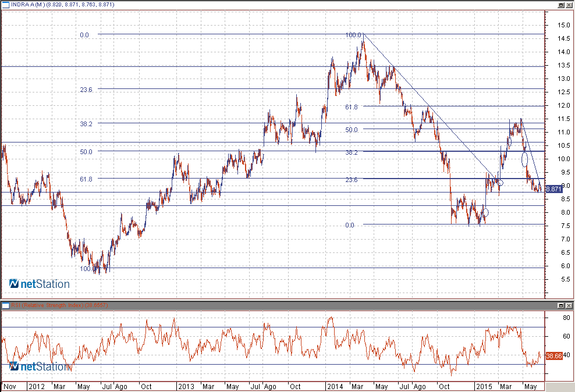Close the INDRA A price chart panel

click(569, 5)
